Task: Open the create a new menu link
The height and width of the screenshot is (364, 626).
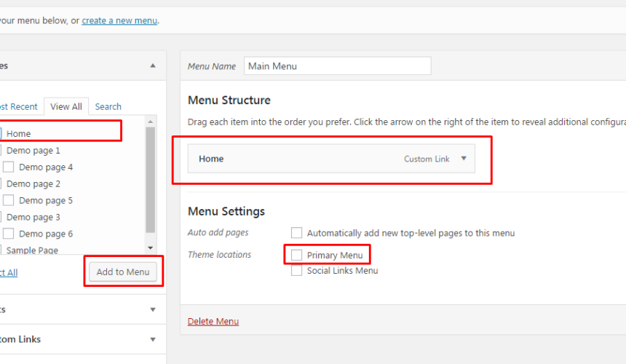Action: click(x=119, y=20)
